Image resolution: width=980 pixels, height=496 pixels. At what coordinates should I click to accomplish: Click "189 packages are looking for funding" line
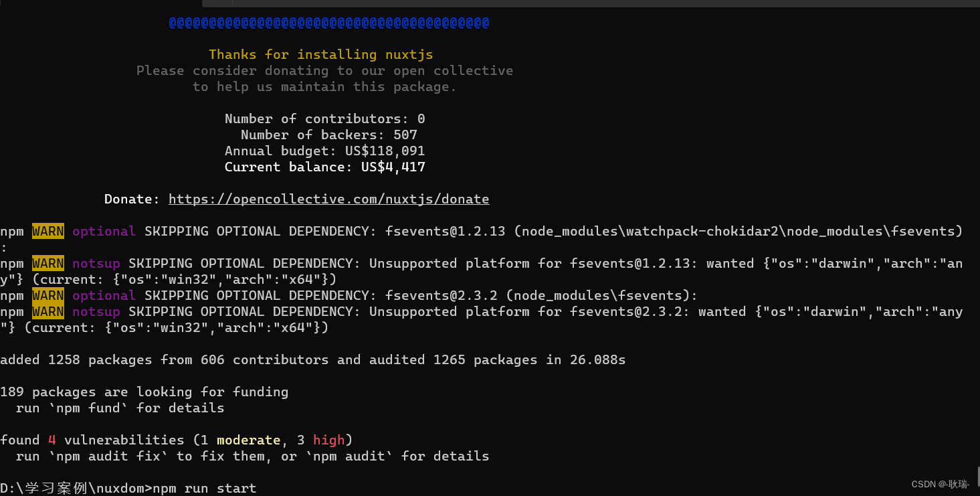point(144,392)
